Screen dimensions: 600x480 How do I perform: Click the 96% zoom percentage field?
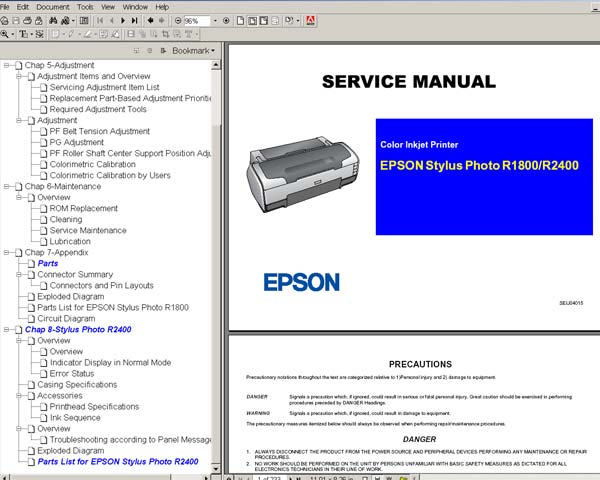(197, 21)
